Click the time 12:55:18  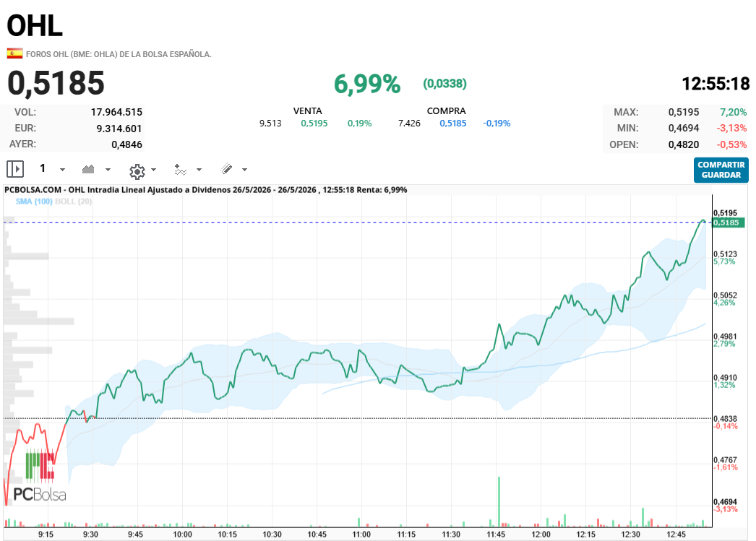tap(716, 84)
